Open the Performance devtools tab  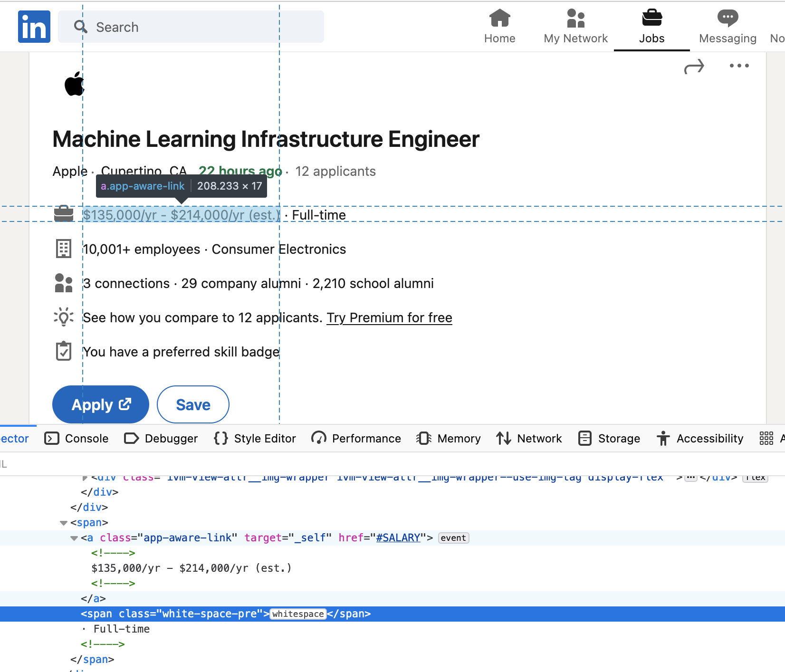[x=356, y=438]
